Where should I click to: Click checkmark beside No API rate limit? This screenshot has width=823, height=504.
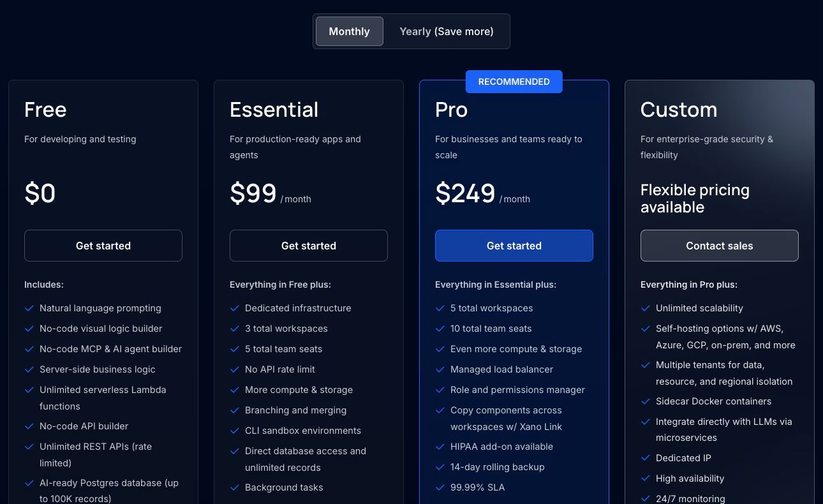[234, 369]
